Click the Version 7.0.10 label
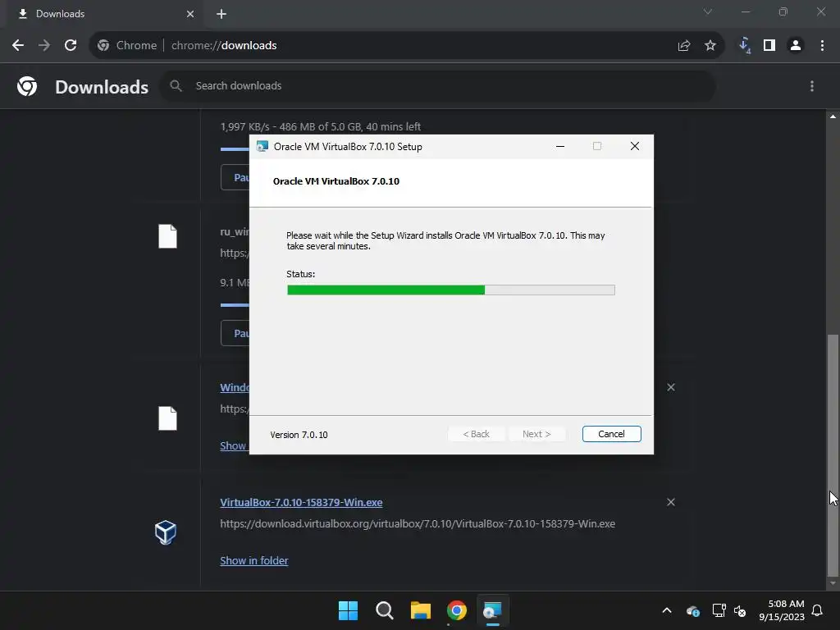Viewport: 840px width, 630px height. [x=299, y=435]
